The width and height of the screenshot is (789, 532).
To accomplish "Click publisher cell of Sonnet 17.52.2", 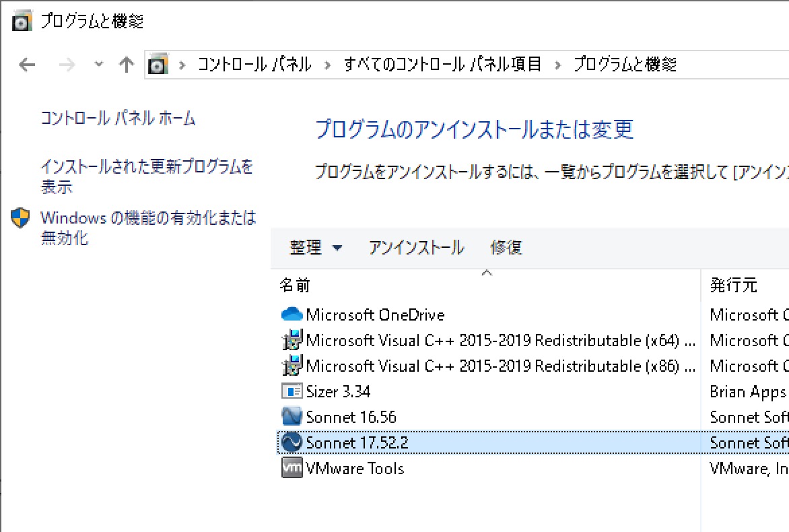I will click(749, 443).
